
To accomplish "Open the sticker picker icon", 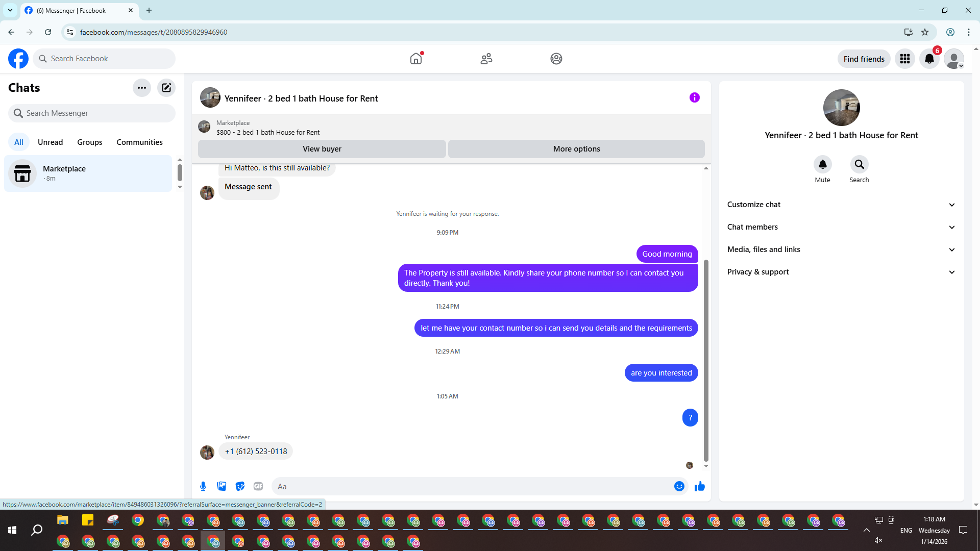I will [240, 486].
